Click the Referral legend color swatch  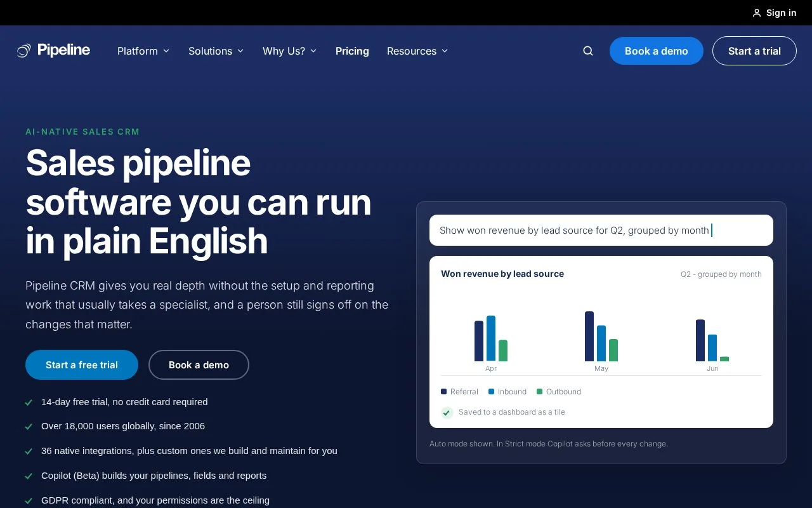pos(443,392)
